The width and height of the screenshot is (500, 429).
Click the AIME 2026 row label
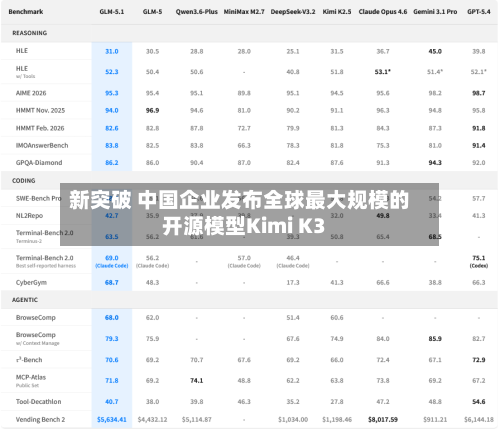pyautogui.click(x=31, y=93)
